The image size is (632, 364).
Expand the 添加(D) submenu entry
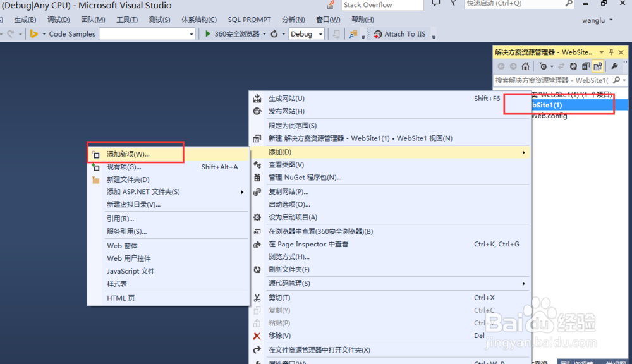point(389,152)
